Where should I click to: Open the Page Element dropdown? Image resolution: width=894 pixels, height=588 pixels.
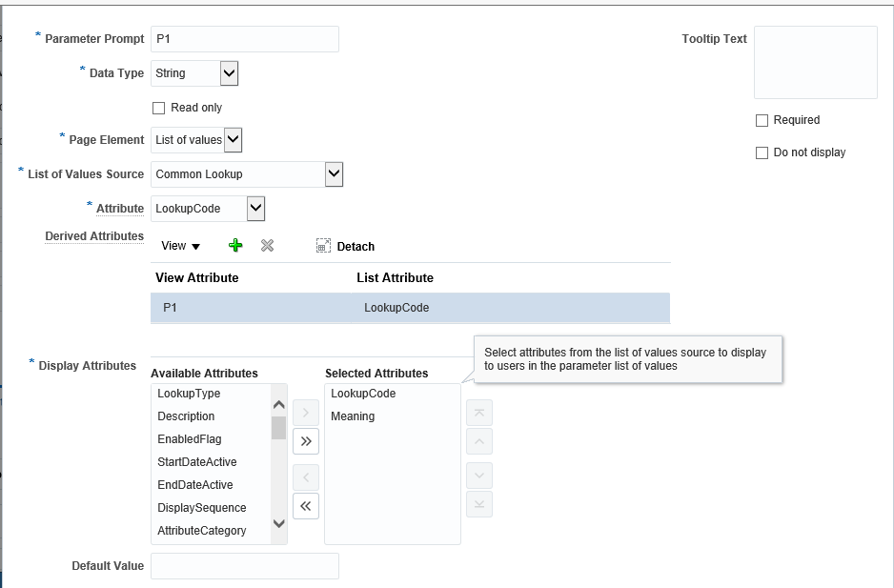[x=234, y=139]
